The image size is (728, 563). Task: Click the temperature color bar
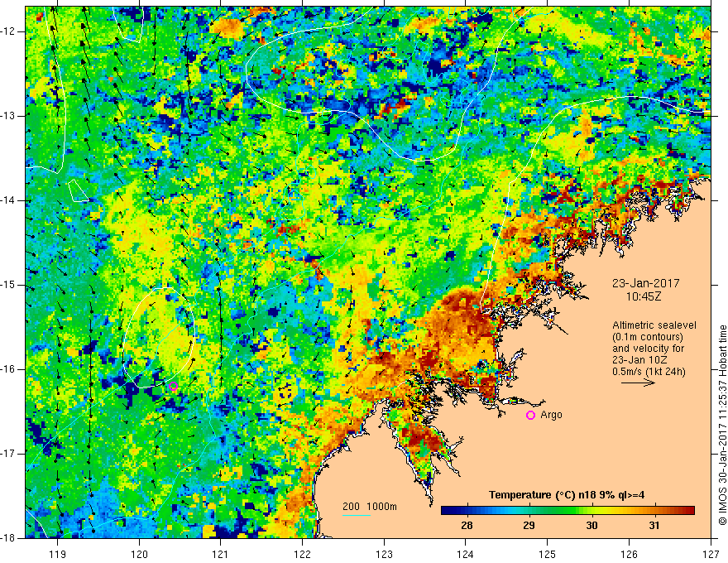[x=568, y=511]
